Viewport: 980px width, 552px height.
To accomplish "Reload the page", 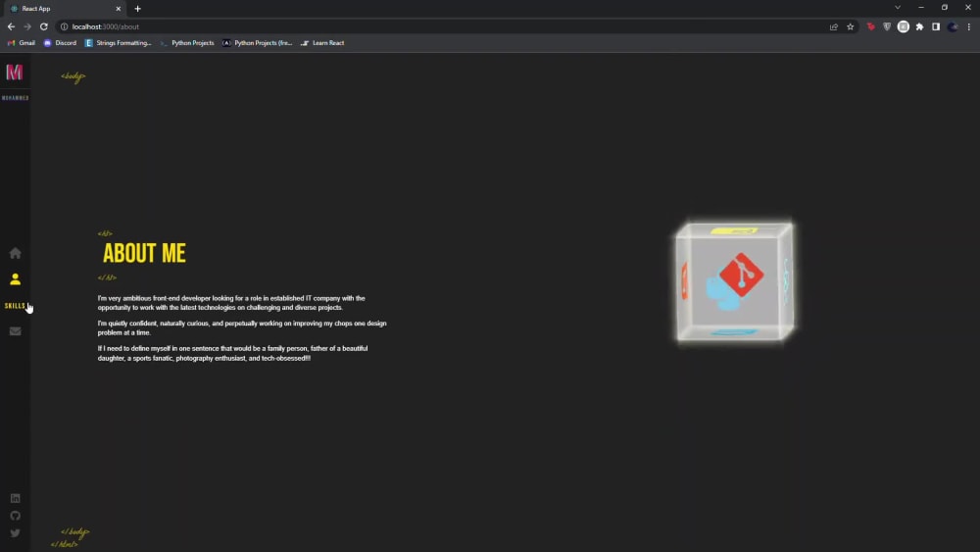I will [x=44, y=26].
